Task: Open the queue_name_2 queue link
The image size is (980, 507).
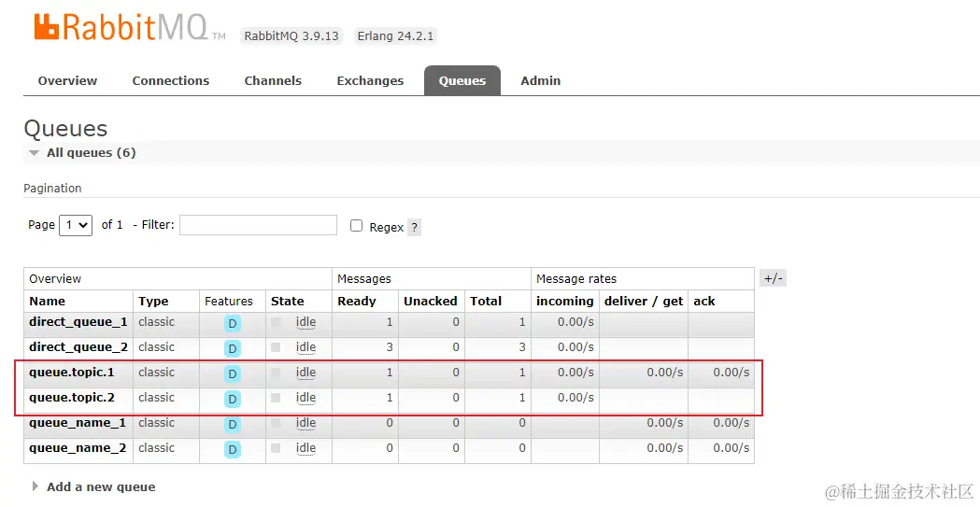Action: (x=78, y=448)
